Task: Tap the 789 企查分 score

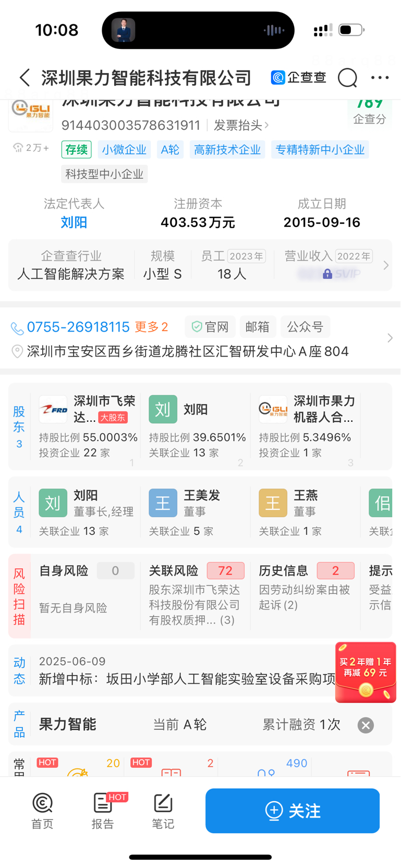Action: click(370, 112)
